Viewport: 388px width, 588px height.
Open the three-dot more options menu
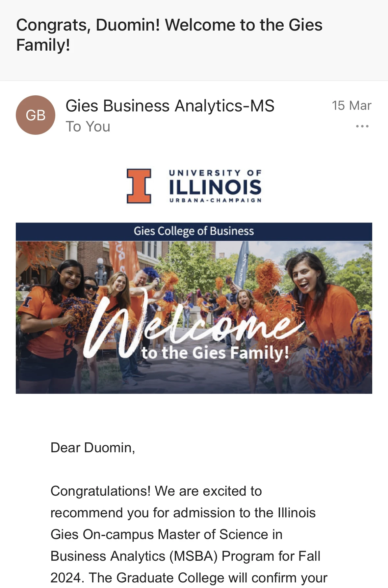[x=362, y=126]
